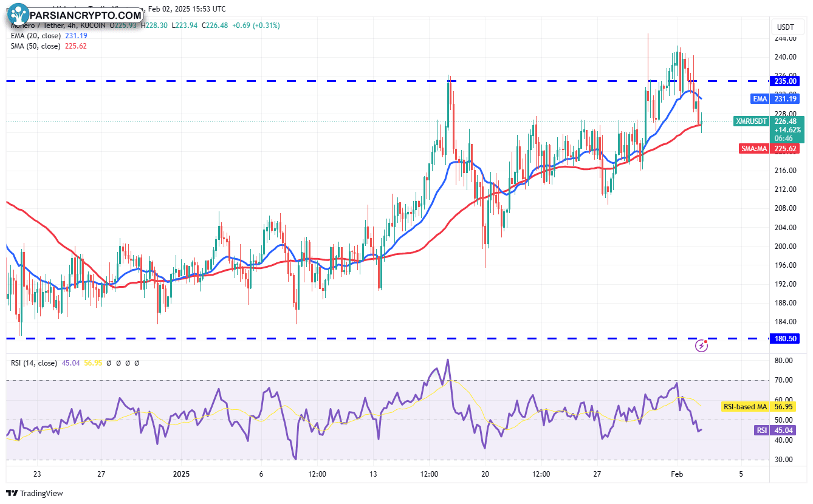Click the 235.00 horizontal line price label
Viewport: 813px width, 504px height.
pos(785,81)
